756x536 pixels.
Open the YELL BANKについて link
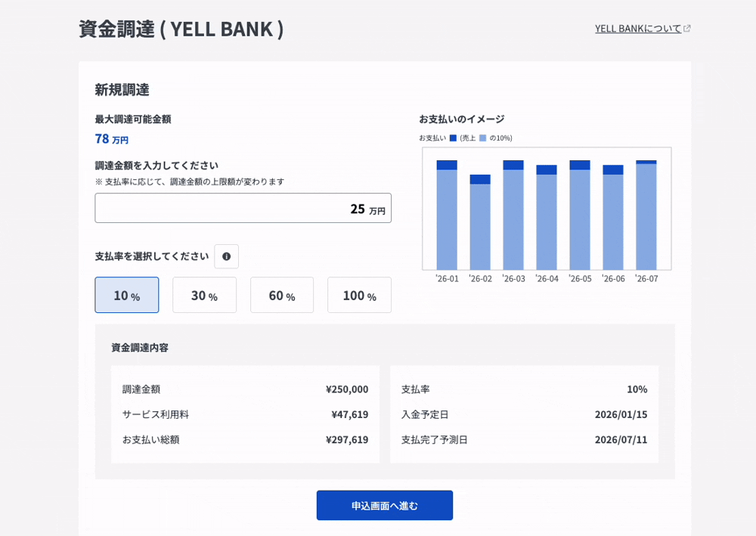point(637,28)
